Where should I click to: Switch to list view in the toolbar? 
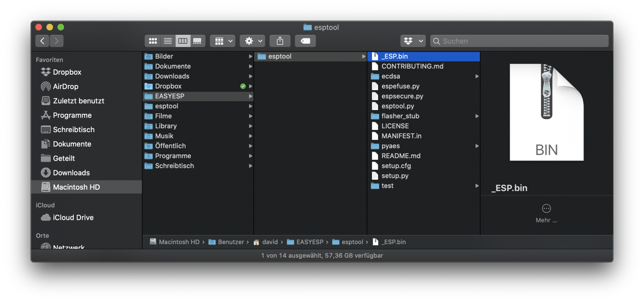click(x=168, y=41)
